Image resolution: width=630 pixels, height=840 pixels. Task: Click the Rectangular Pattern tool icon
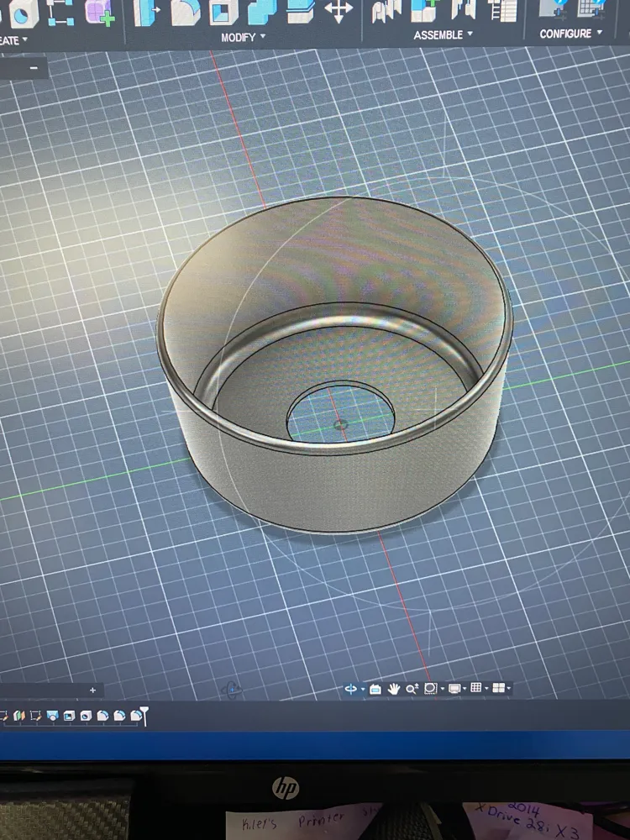pyautogui.click(x=60, y=13)
